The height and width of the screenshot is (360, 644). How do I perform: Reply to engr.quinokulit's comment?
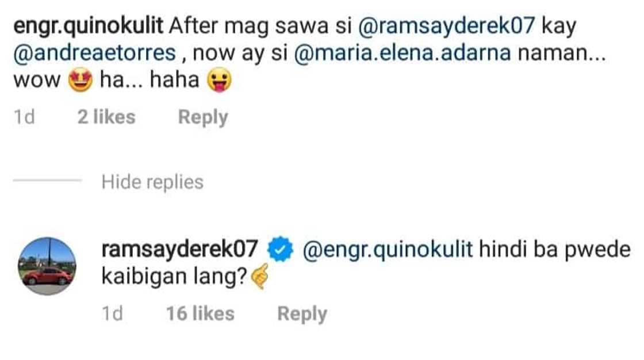tap(203, 118)
